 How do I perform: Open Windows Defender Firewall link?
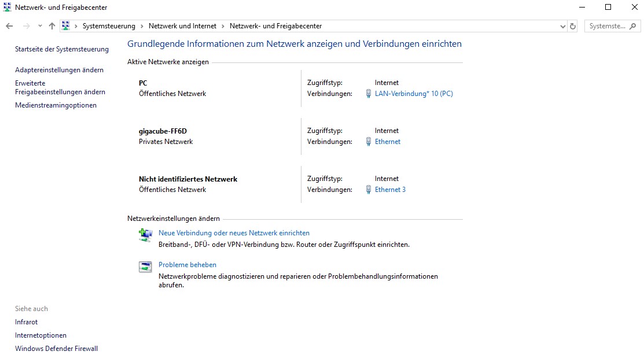click(56, 349)
